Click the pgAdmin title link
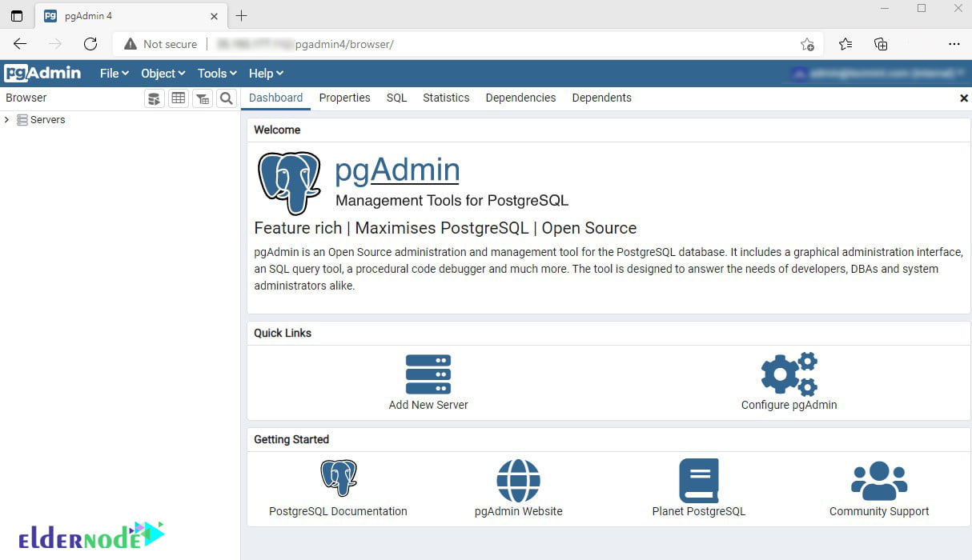 [x=397, y=170]
